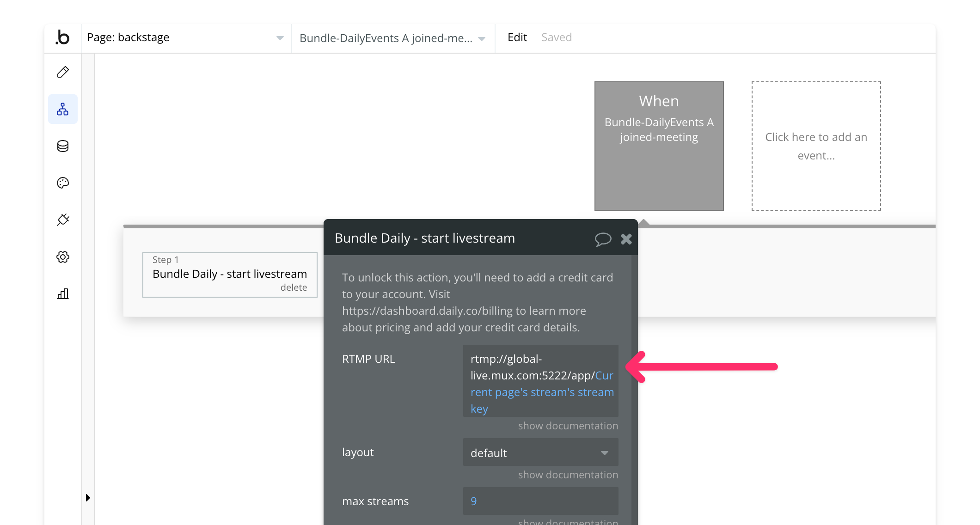This screenshot has height=525, width=980.
Task: Open the Edit menu
Action: (x=517, y=37)
